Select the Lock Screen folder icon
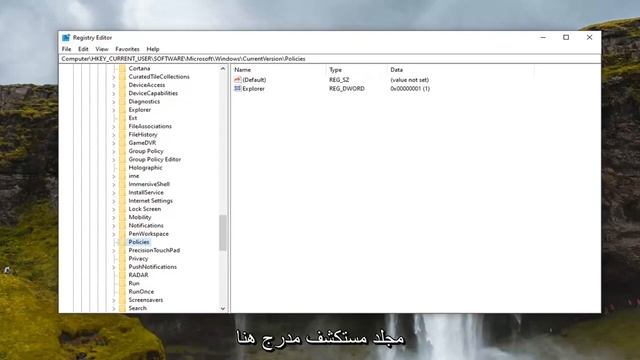Image resolution: width=640 pixels, height=360 pixels. coord(122,209)
